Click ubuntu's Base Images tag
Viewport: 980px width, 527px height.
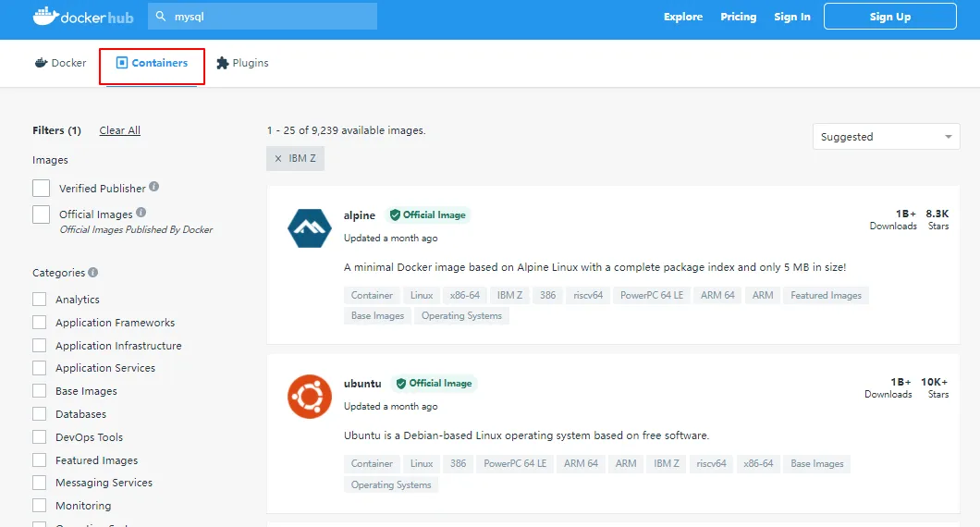[x=817, y=463]
